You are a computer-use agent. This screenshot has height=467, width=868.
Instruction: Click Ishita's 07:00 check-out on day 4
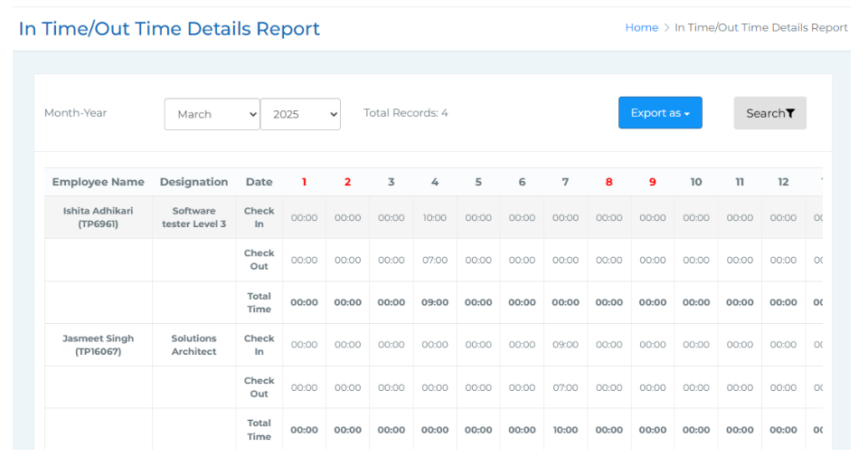(x=435, y=261)
